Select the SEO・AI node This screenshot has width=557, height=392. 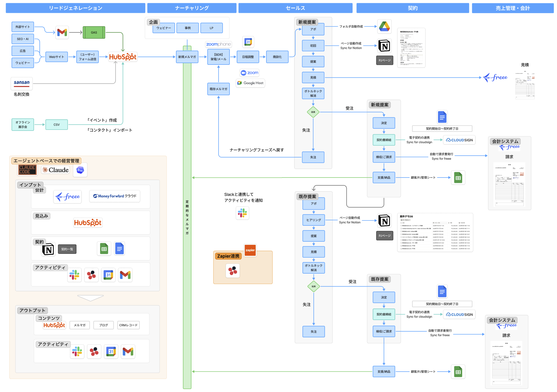[23, 39]
